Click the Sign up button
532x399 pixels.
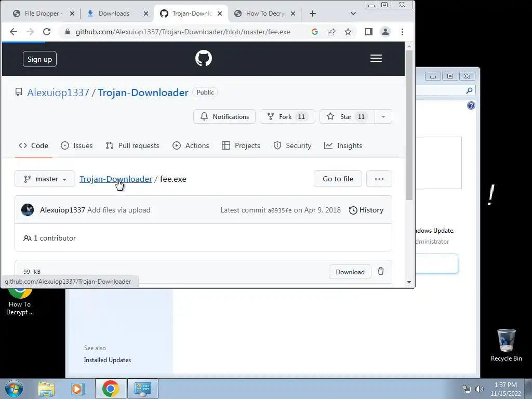pyautogui.click(x=39, y=59)
